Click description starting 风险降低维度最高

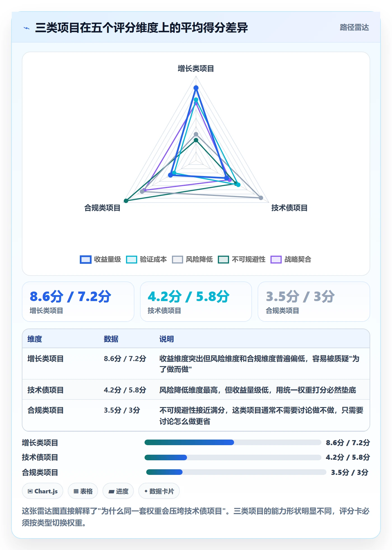[258, 390]
